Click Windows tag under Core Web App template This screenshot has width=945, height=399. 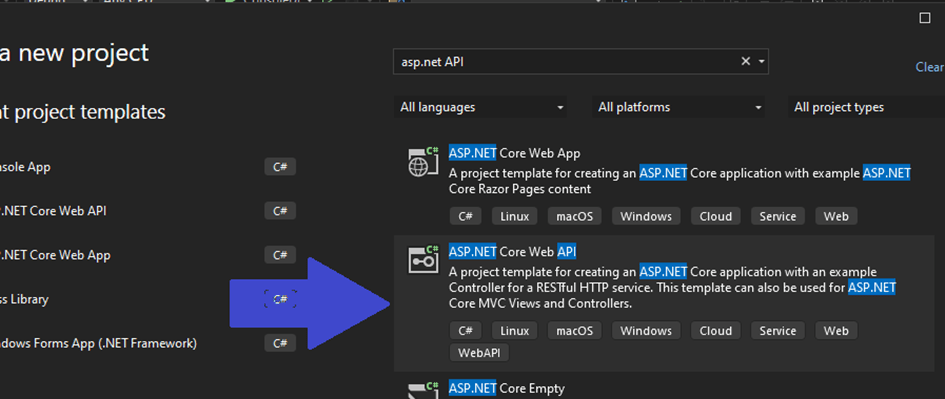(646, 216)
